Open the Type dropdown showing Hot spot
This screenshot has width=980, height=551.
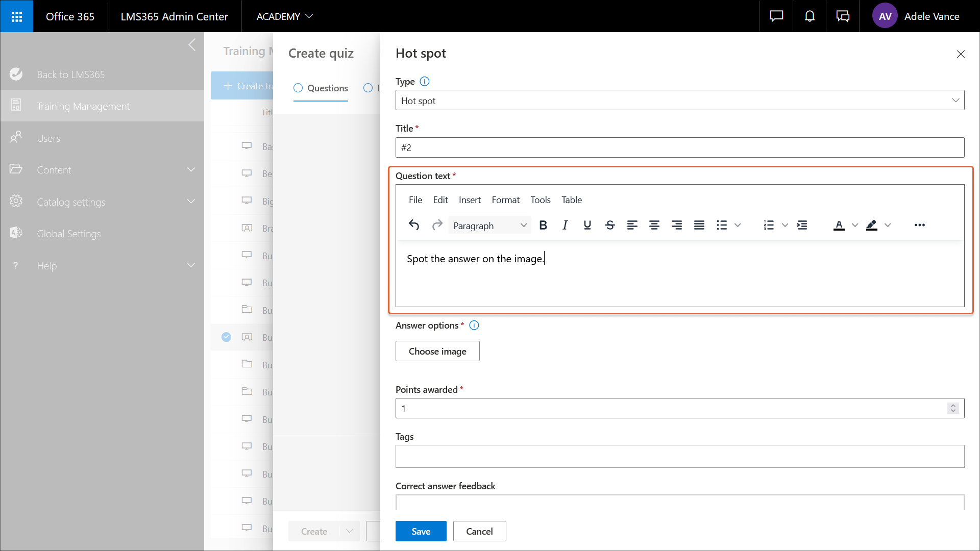coord(679,101)
